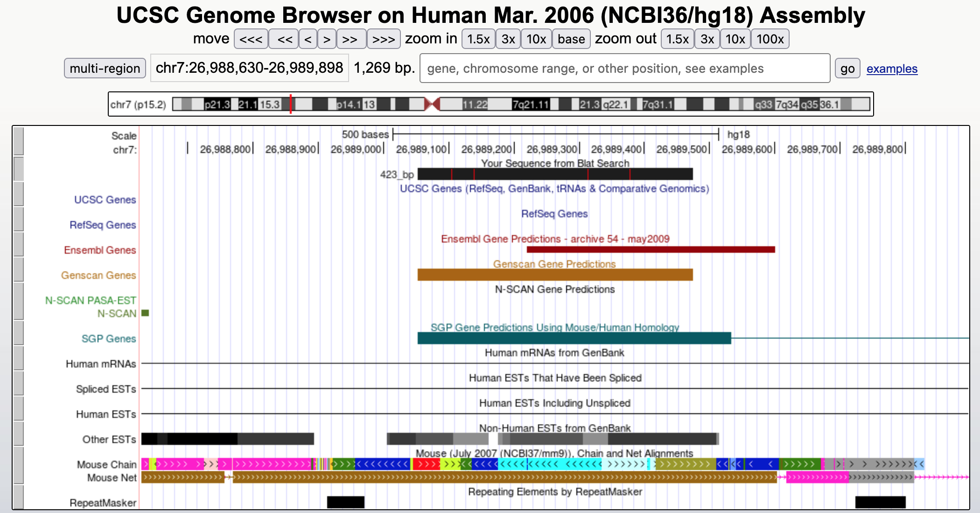Click the gray grab handle beside Human mRNAs
Image resolution: width=980 pixels, height=513 pixels.
(19, 358)
